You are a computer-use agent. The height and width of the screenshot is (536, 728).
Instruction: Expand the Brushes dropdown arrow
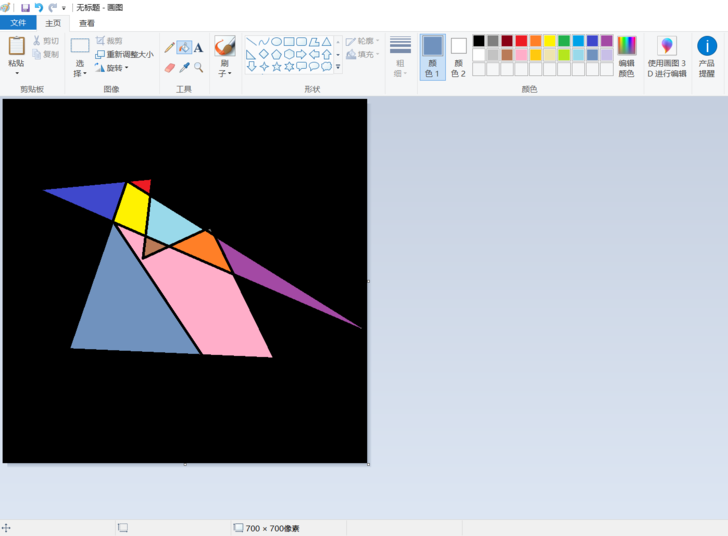click(230, 73)
